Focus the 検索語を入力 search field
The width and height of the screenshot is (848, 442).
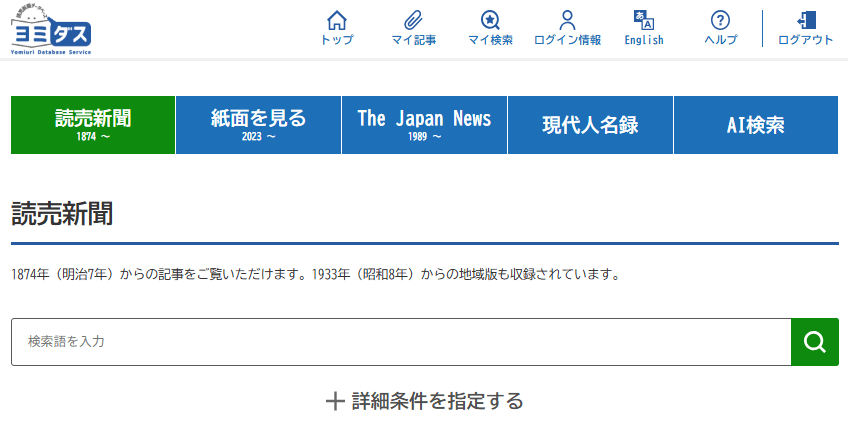(x=401, y=342)
